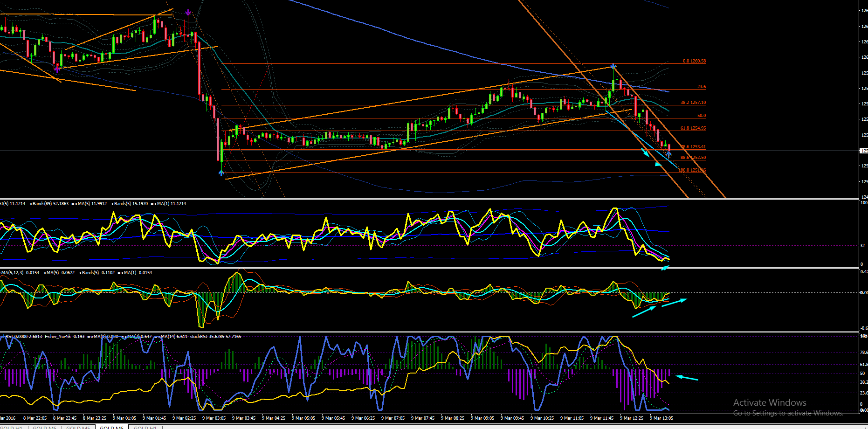Click the 61.8 level on stochRSI scale

coord(864,365)
